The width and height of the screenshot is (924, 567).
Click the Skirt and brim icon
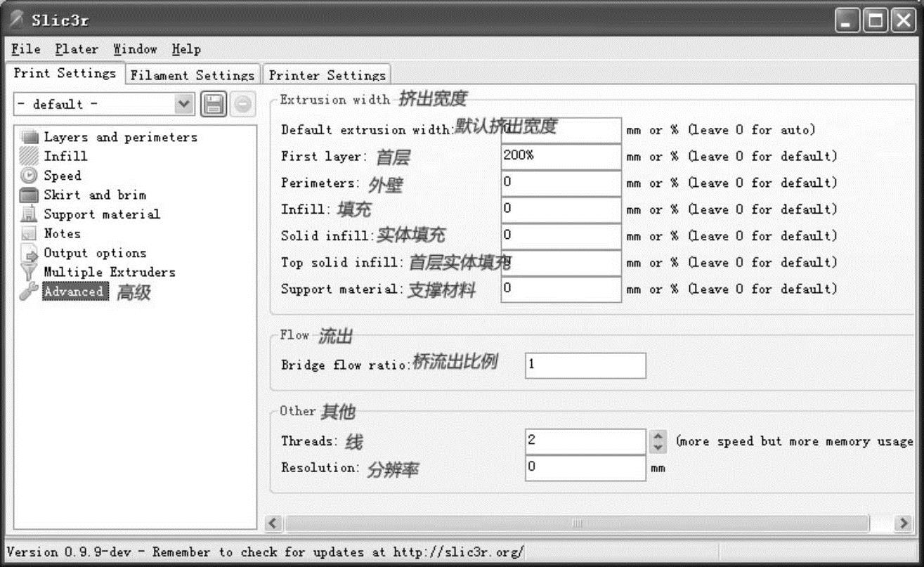tap(30, 195)
